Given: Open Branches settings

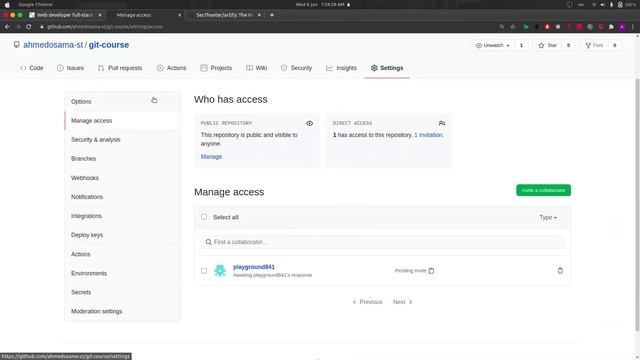Looking at the screenshot, I should click(x=122, y=159).
